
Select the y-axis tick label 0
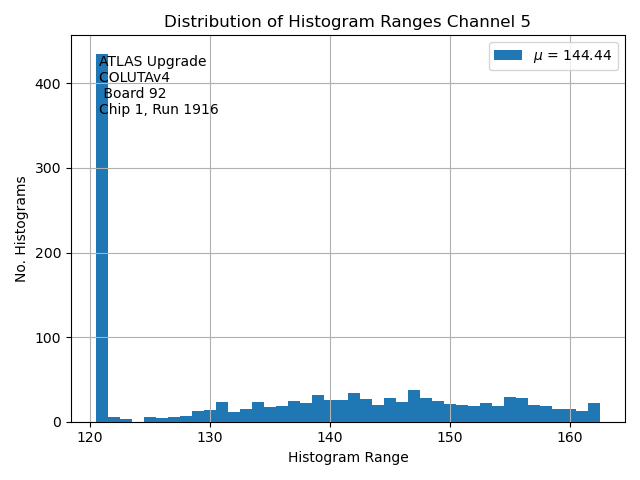click(x=58, y=423)
